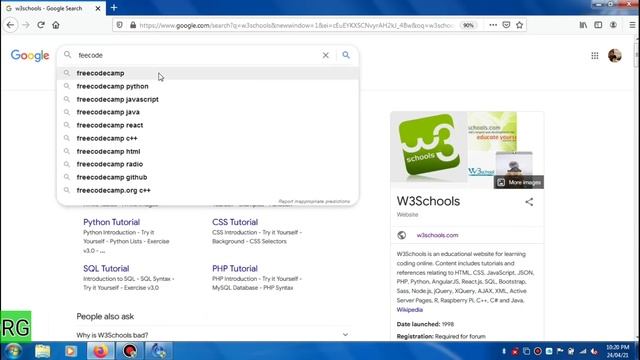Click the Google logo
The height and width of the screenshot is (360, 640).
click(30, 56)
